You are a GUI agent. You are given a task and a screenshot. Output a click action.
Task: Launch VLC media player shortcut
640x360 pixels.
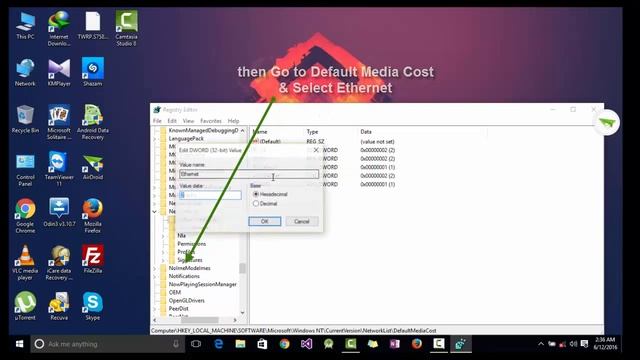point(25,263)
